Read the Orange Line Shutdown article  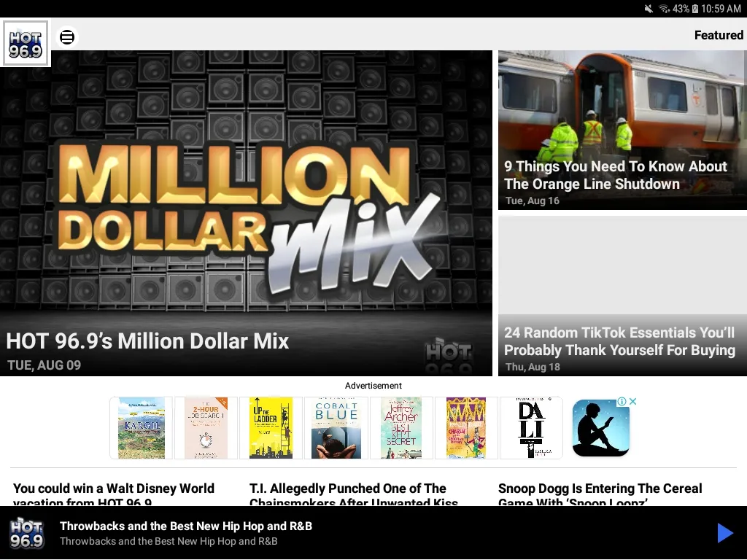click(622, 130)
